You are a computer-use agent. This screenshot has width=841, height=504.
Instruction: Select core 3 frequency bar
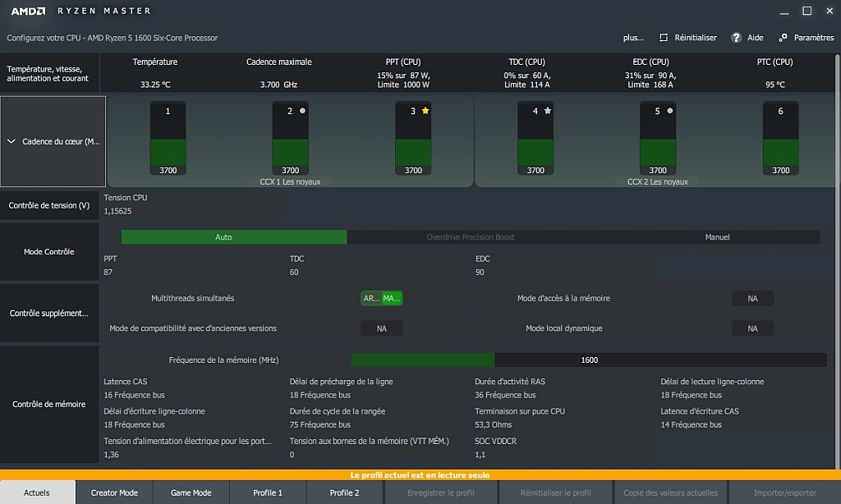pyautogui.click(x=413, y=139)
